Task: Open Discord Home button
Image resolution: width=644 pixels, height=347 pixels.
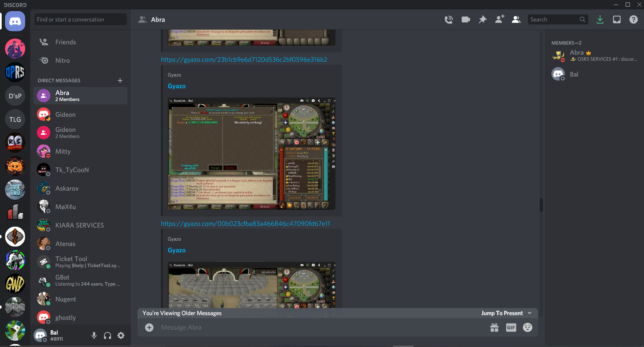Action: coord(15,21)
